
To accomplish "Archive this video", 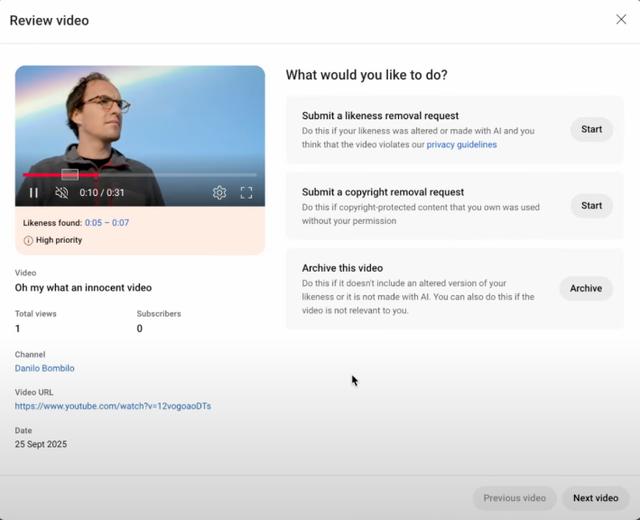I will (x=585, y=288).
